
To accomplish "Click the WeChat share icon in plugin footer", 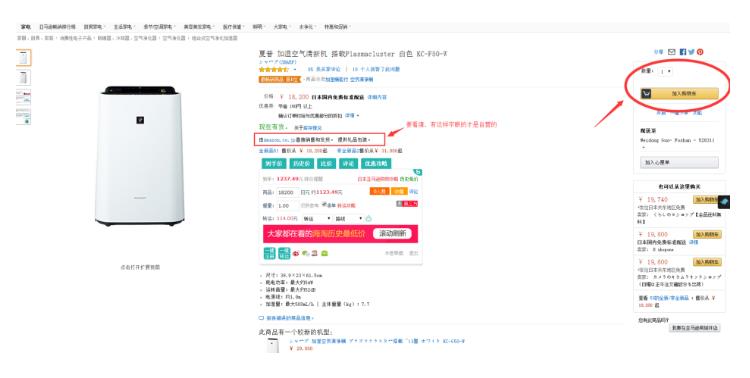I will pyautogui.click(x=306, y=253).
